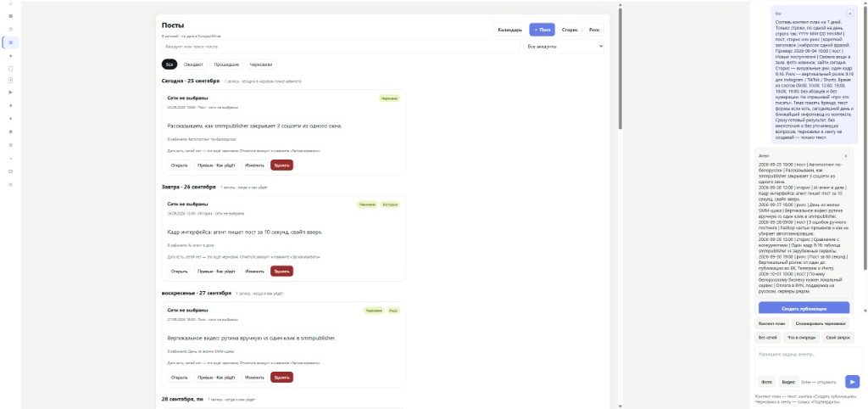The width and height of the screenshot is (868, 409).
Task: Open the «Все аккаунты» dropdown
Action: (564, 47)
